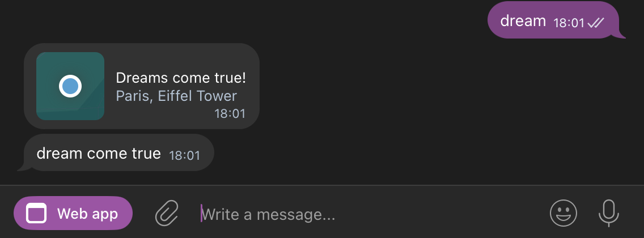Click the timestamp beside "dream come true"
Image resolution: width=644 pixels, height=238 pixels.
[x=185, y=155]
